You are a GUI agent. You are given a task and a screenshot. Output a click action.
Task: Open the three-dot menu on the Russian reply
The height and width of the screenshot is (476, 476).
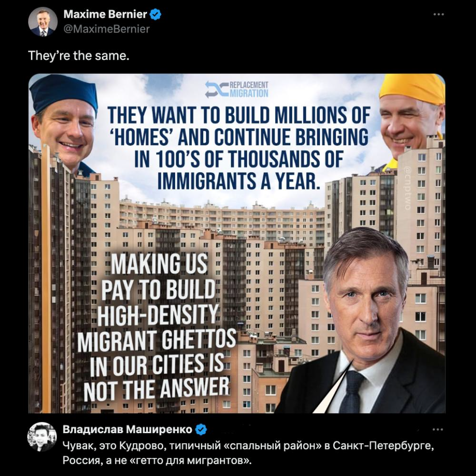(x=438, y=429)
